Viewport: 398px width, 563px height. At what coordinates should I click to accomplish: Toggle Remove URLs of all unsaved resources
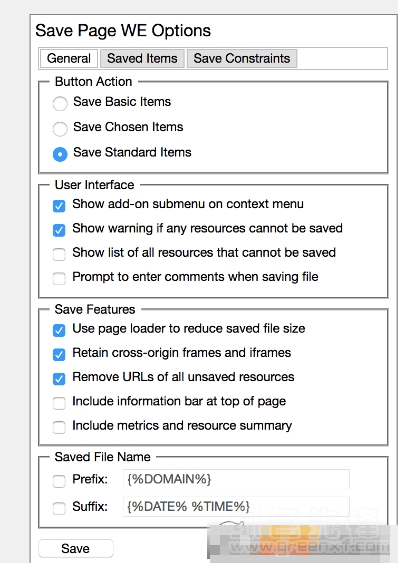click(59, 379)
